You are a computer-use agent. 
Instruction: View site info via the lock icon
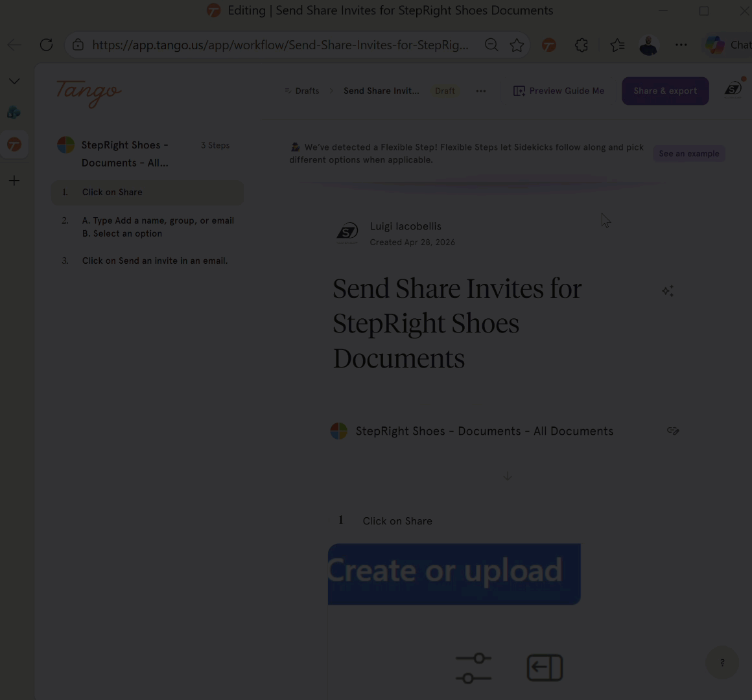click(78, 45)
